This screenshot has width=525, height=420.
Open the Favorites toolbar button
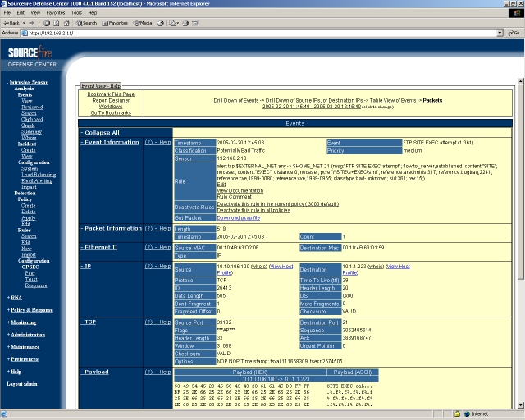tap(116, 23)
